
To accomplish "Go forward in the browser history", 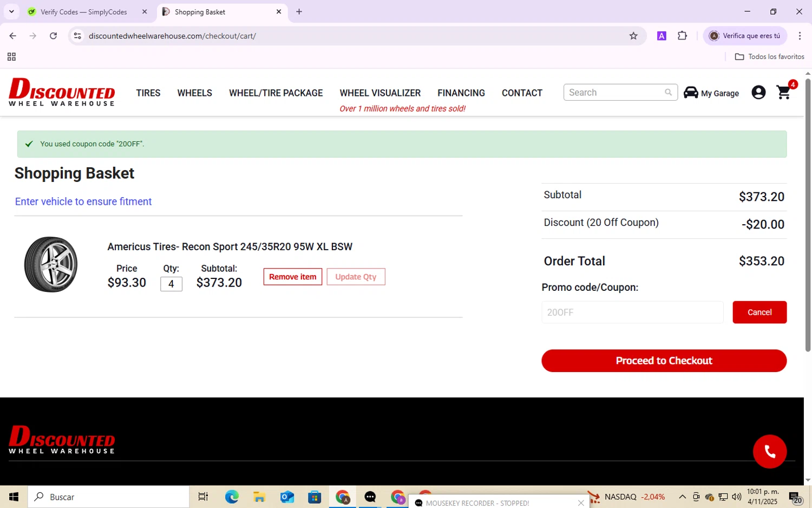I will click(33, 36).
